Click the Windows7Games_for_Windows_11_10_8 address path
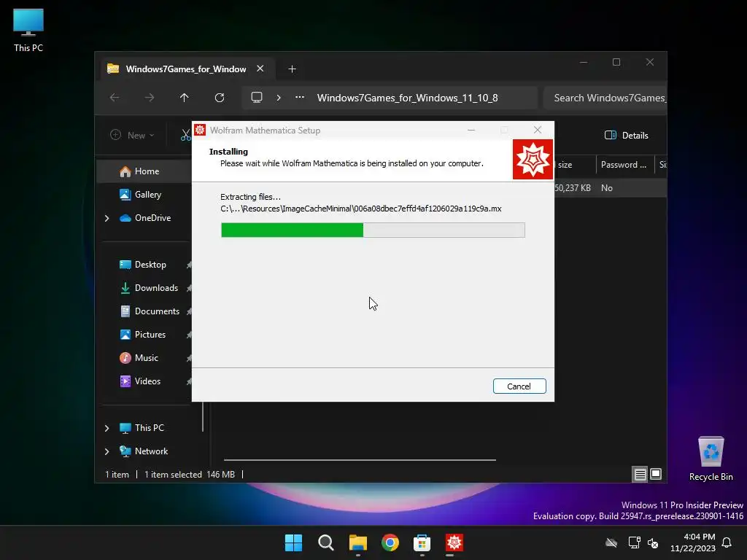747x560 pixels. 407,98
